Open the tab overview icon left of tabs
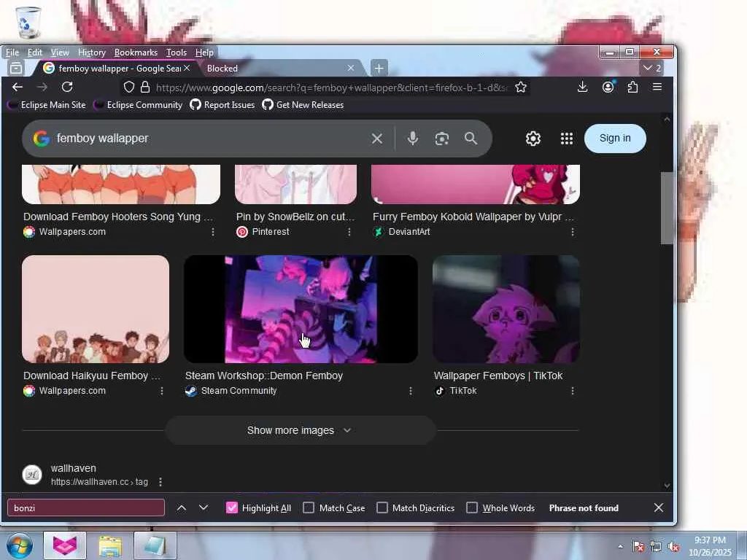Viewport: 747px width, 560px height. [x=16, y=68]
